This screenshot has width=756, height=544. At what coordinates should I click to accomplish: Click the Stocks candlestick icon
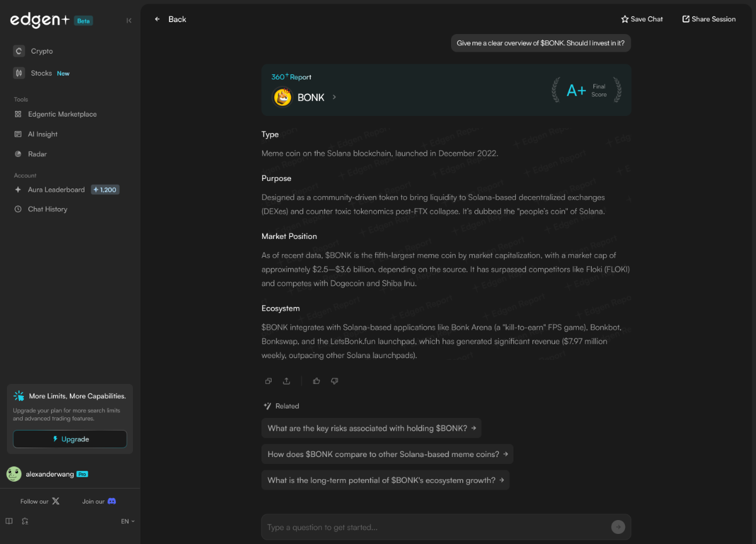19,73
